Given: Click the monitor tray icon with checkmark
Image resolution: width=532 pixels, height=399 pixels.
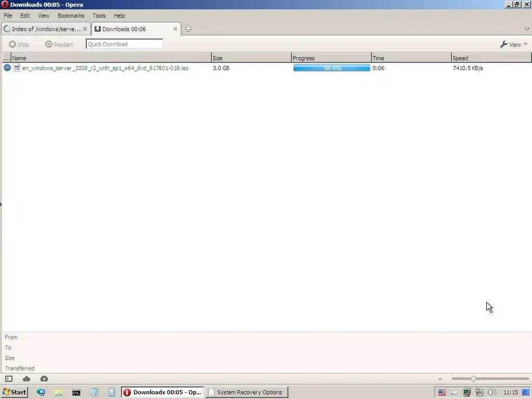Looking at the screenshot, I should [x=467, y=393].
